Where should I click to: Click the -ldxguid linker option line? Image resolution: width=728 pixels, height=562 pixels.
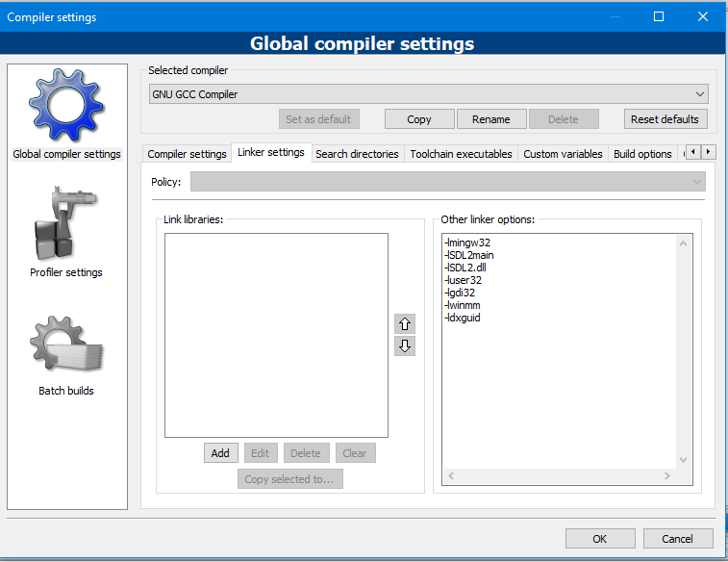[463, 318]
